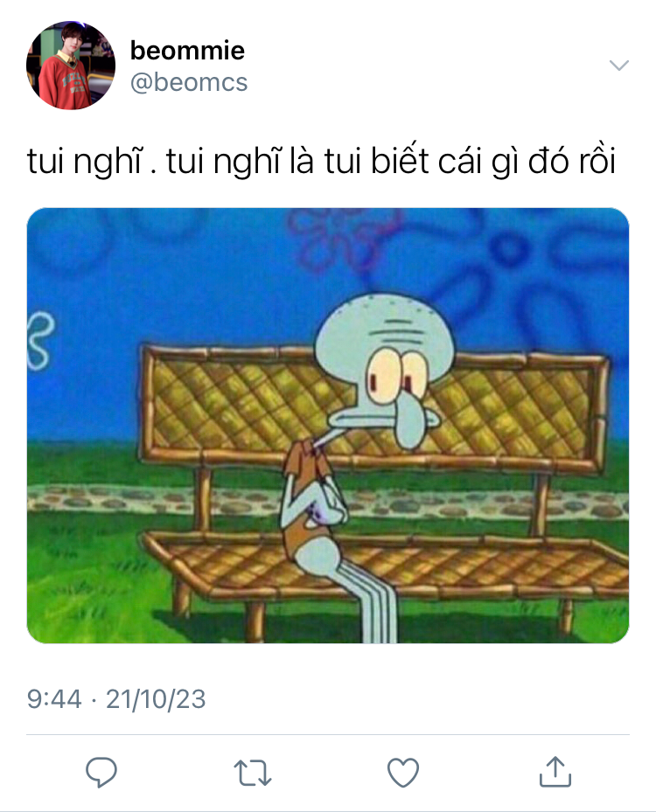
Task: Click the 9:44 timestamp of the tweet
Action: [54, 698]
